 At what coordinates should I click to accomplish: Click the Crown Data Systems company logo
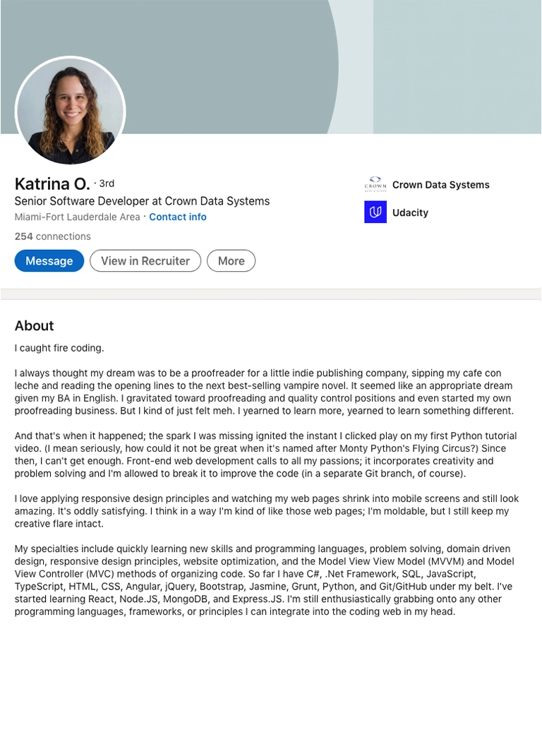click(376, 184)
